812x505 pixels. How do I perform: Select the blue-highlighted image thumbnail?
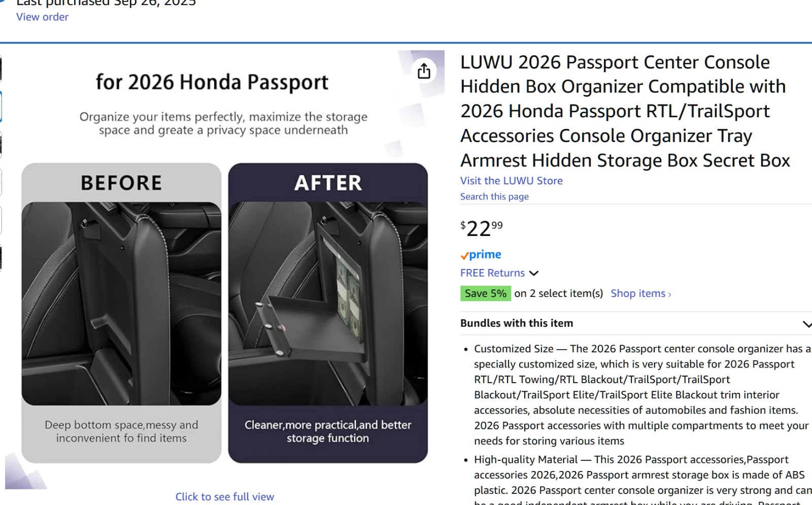click(x=1, y=107)
